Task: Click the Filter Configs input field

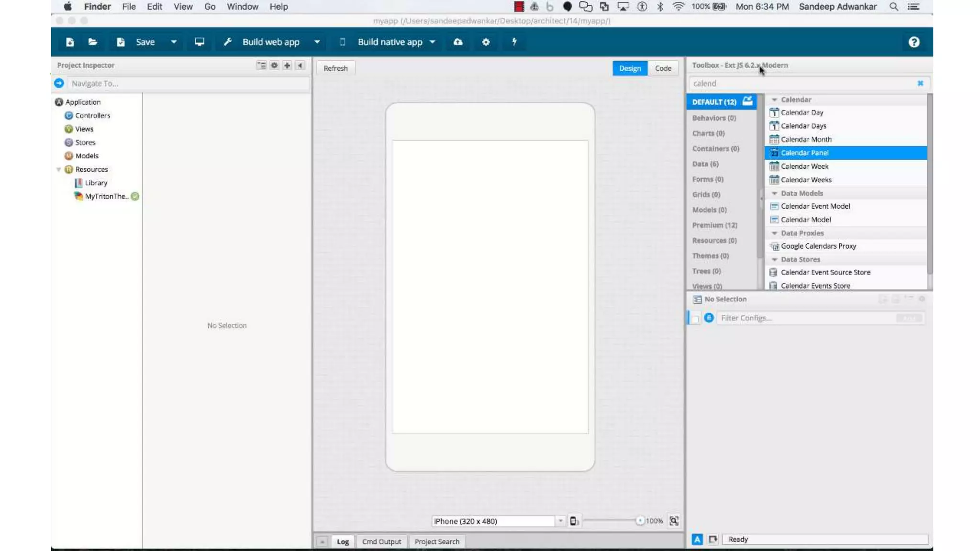Action: [806, 318]
